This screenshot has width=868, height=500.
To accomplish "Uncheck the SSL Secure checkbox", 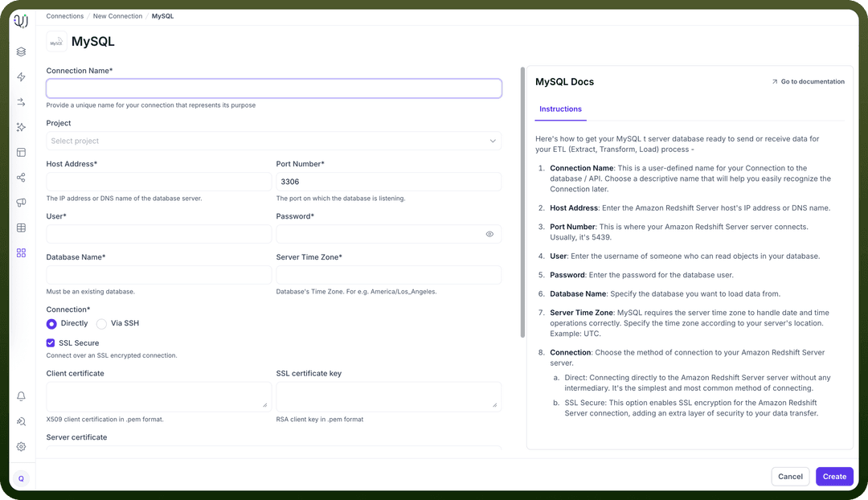I will [x=51, y=343].
